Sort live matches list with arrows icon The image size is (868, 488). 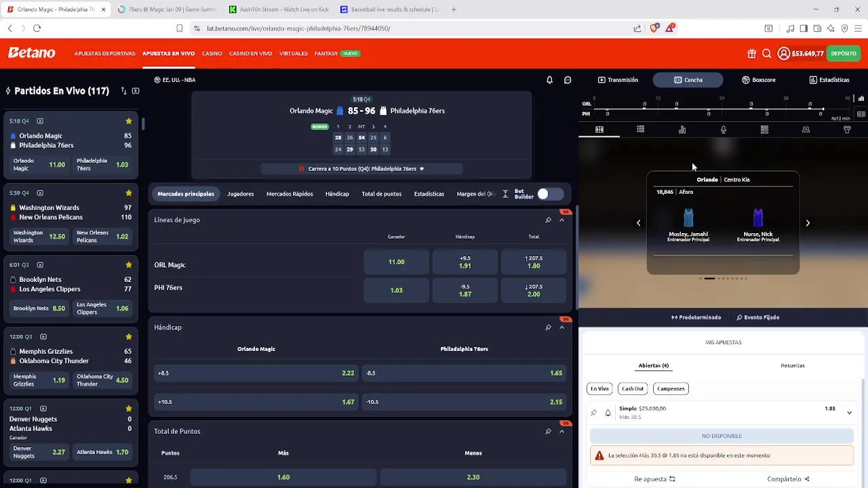(x=123, y=91)
